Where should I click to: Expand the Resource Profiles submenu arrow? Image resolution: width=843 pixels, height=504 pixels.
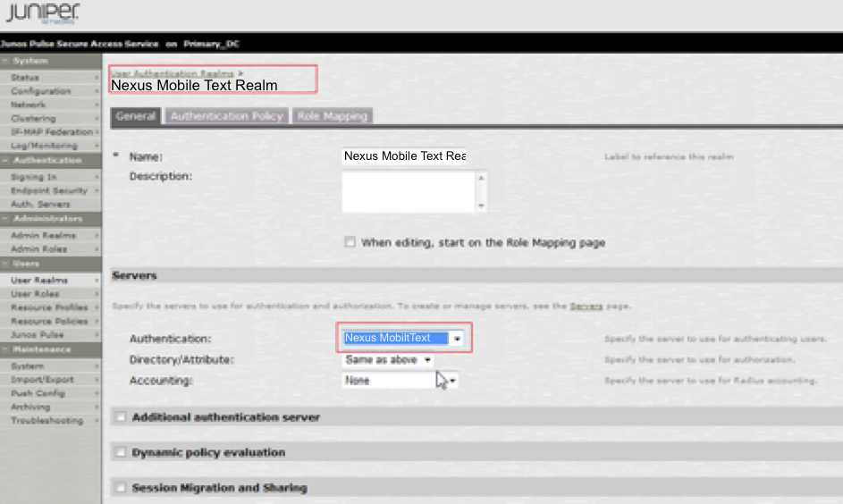click(97, 307)
